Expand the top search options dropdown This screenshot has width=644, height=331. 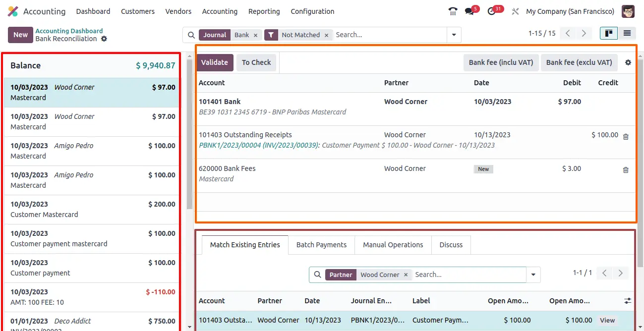(454, 35)
